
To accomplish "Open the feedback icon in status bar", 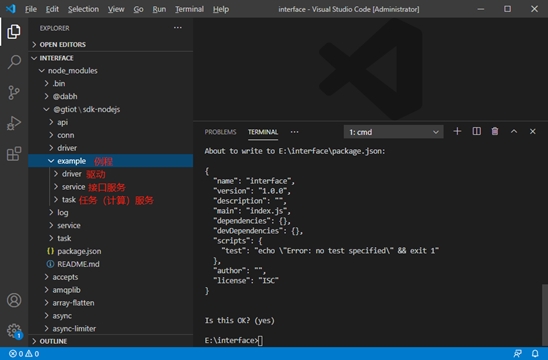I will (518, 354).
